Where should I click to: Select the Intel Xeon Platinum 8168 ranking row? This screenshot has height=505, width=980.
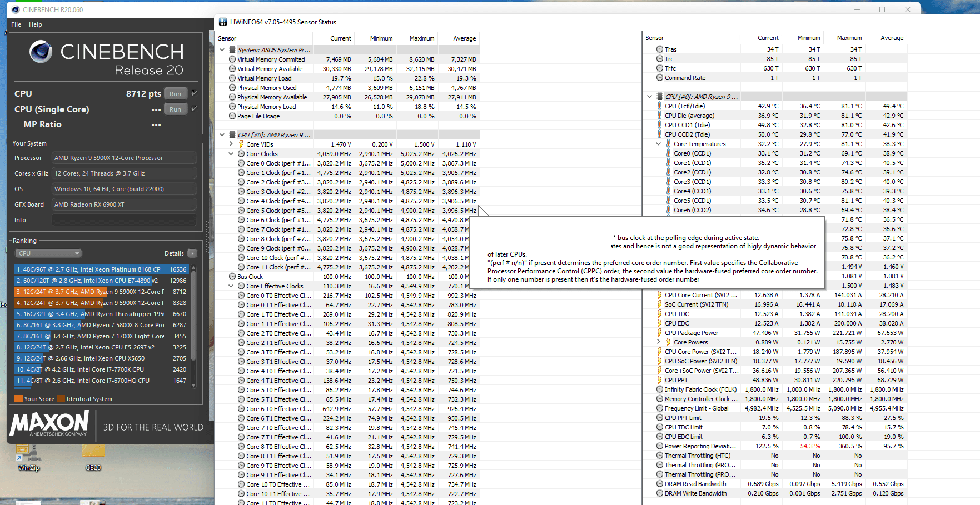102,269
